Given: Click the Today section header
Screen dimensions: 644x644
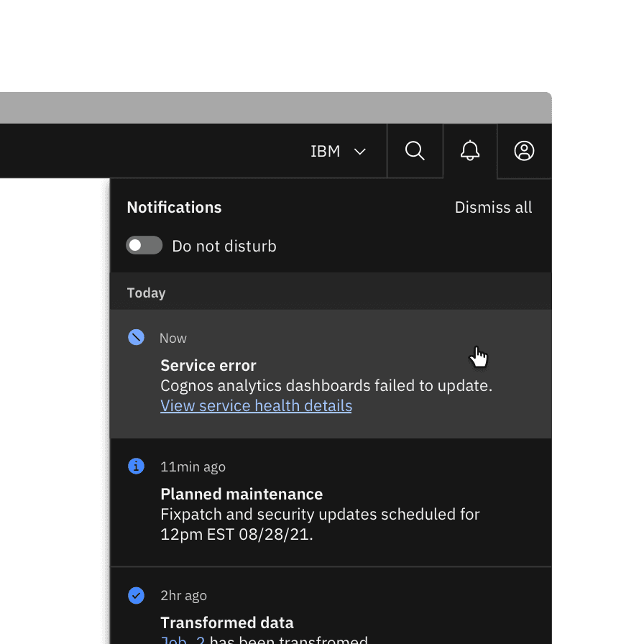Looking at the screenshot, I should (147, 293).
